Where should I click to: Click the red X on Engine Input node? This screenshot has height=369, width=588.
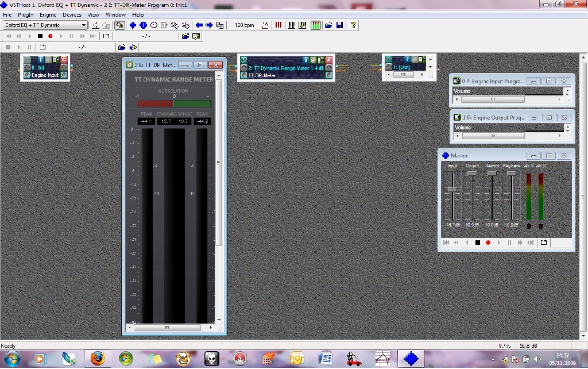point(64,60)
